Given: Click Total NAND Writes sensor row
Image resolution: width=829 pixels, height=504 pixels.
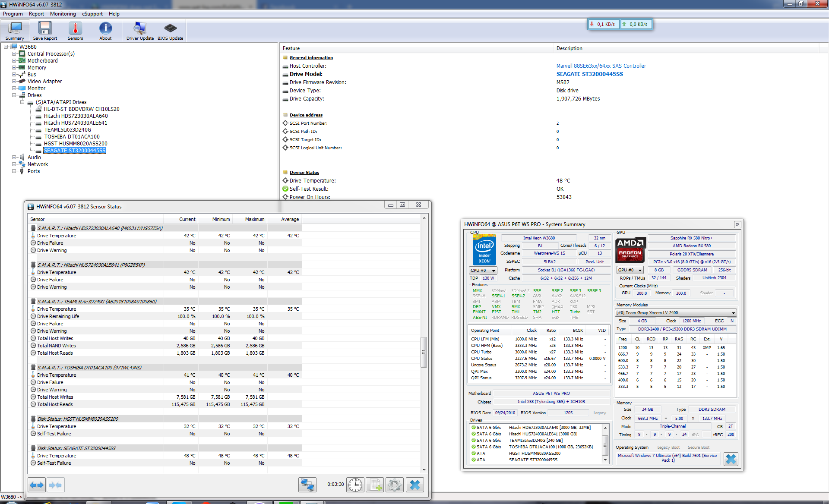Looking at the screenshot, I should tap(165, 346).
